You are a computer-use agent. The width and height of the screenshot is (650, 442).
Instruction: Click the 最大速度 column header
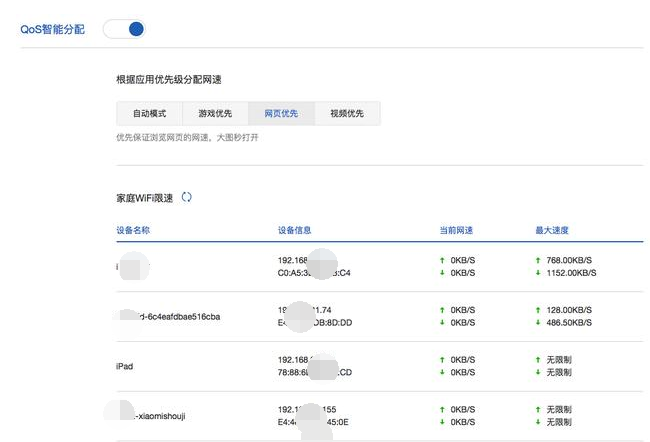point(552,231)
